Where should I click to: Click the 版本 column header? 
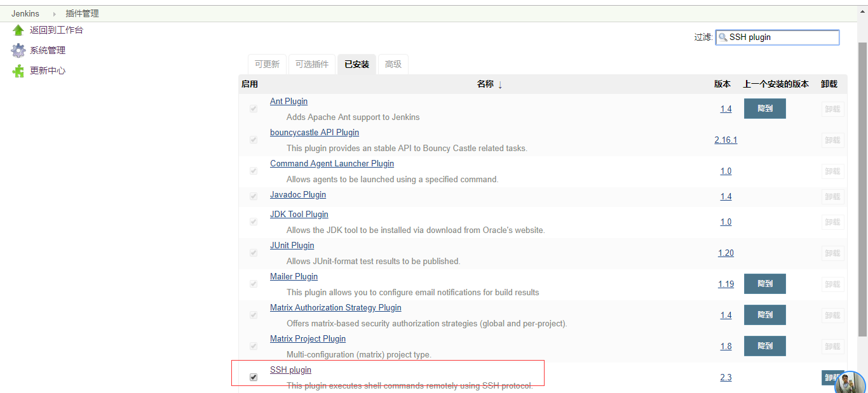(722, 84)
